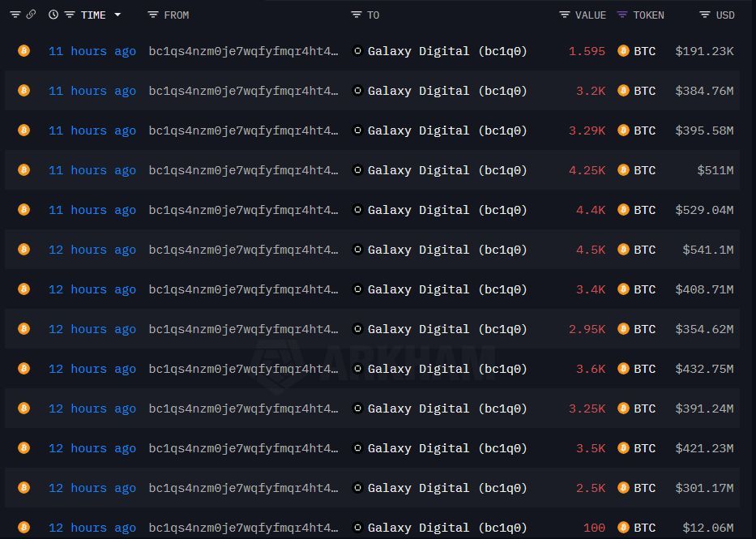This screenshot has width=756, height=539.
Task: Click the Galaxy Digital logo on $511M row
Action: tap(357, 169)
